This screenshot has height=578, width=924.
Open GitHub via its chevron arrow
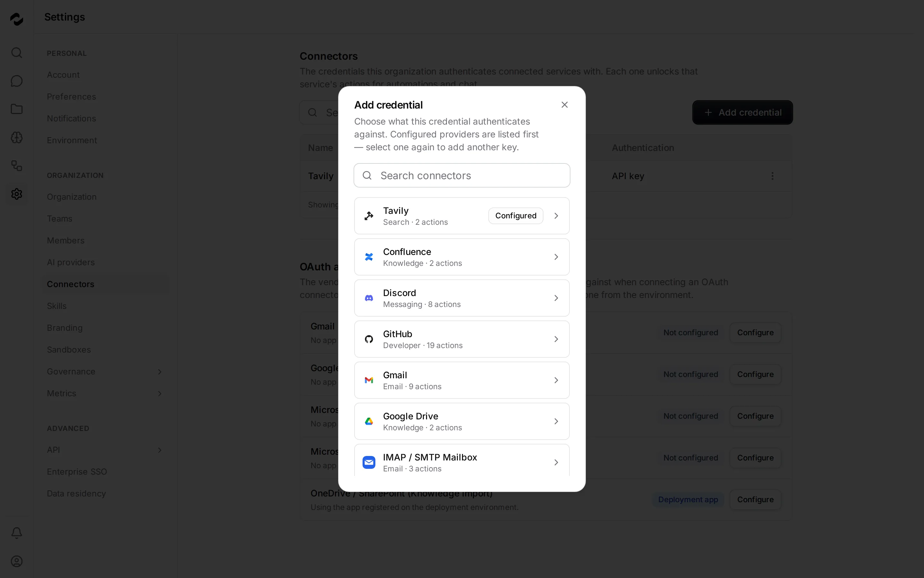(x=556, y=339)
